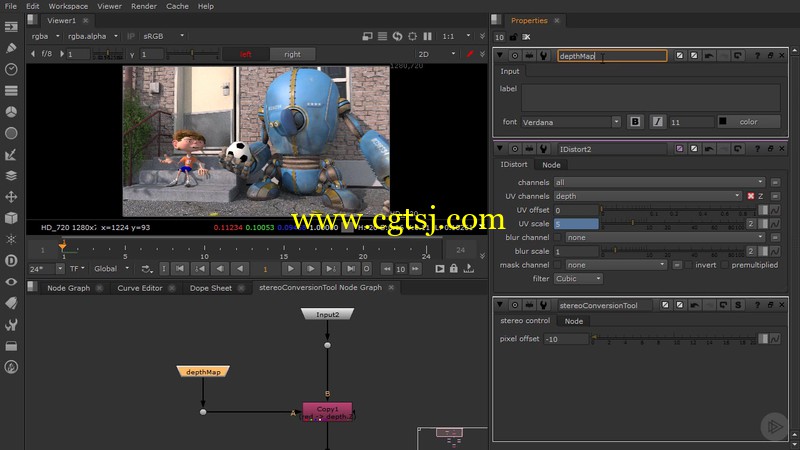This screenshot has height=450, width=800.
Task: Toggle bold font for depthMap label
Action: pos(635,122)
